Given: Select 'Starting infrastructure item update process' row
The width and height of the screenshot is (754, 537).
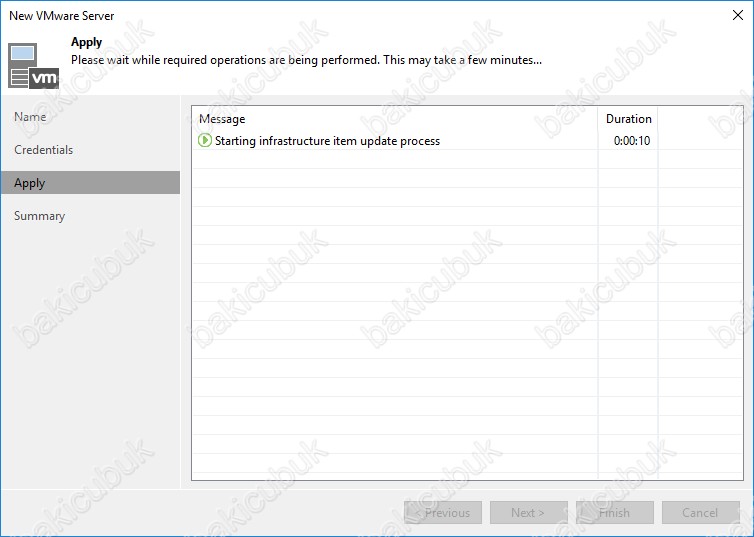Looking at the screenshot, I should 467,140.
